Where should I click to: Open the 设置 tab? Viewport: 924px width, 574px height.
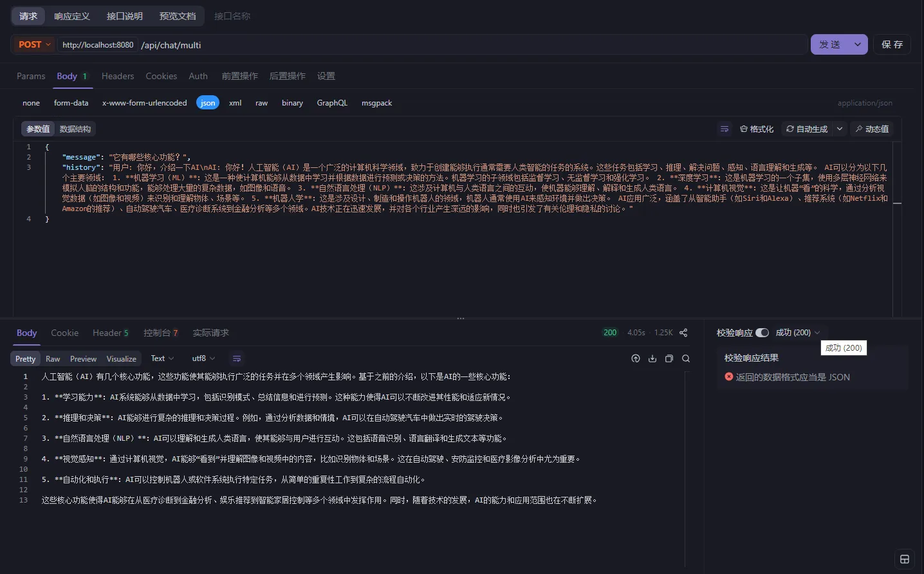point(326,76)
